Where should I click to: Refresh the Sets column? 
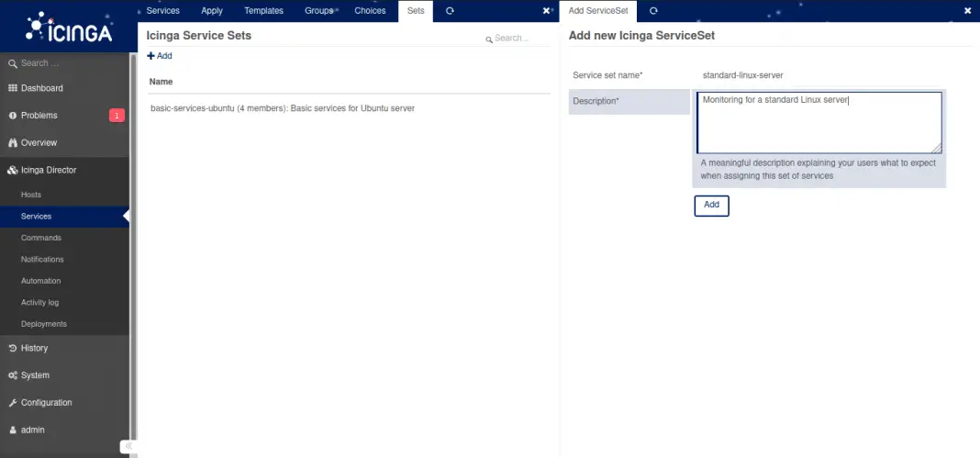click(x=450, y=11)
